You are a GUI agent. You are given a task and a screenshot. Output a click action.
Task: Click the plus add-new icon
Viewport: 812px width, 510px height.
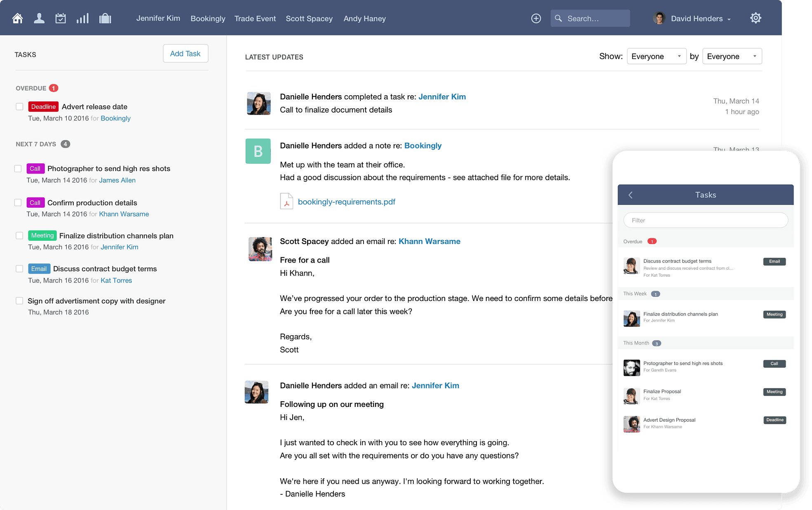[536, 18]
